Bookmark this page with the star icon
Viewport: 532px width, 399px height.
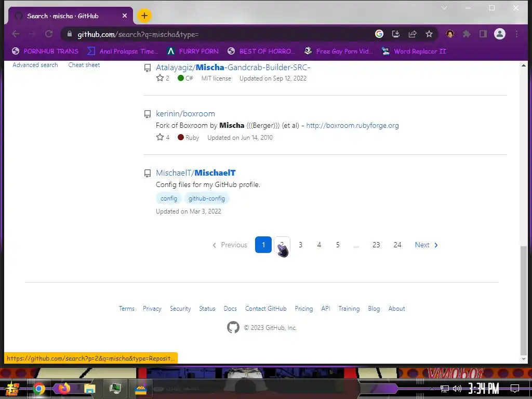click(429, 34)
